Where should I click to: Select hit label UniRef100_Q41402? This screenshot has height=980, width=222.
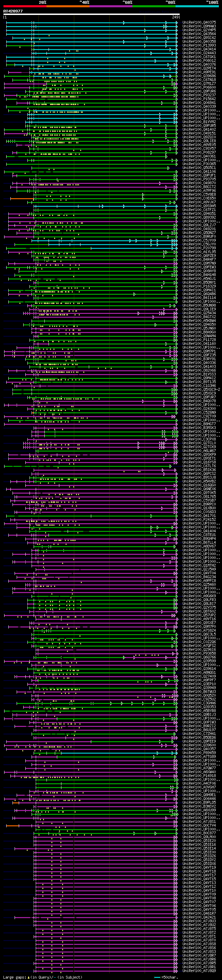(x=199, y=129)
